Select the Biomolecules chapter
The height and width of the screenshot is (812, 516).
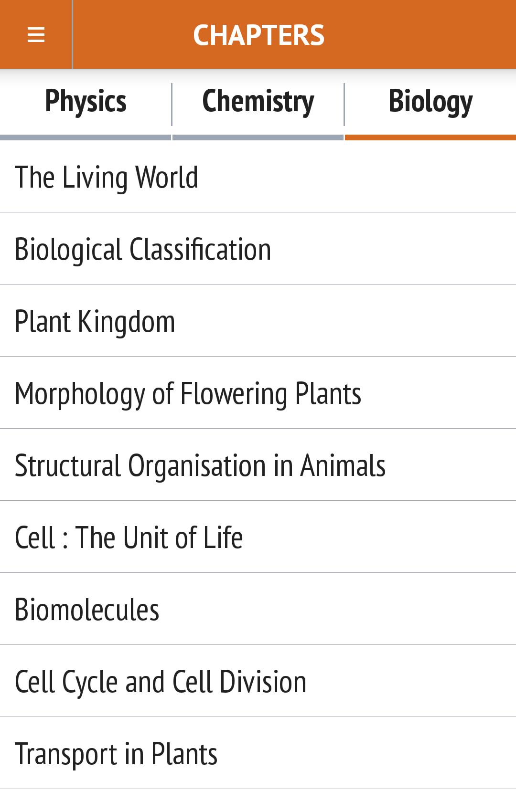(87, 610)
